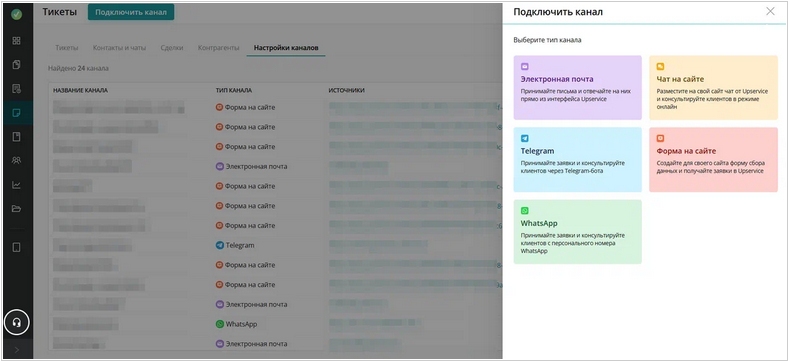Click the orange icon on the Форма на сайте card

(x=661, y=138)
